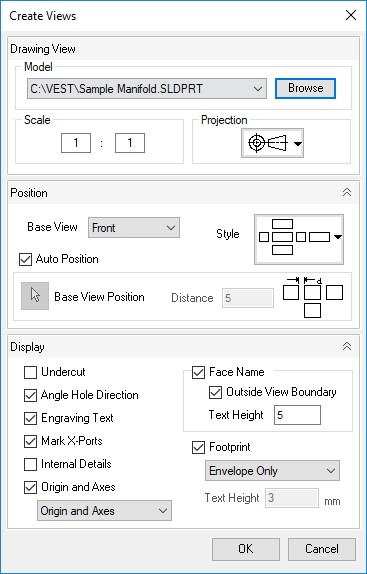367x574 pixels.
Task: Enable the Undercut checkbox
Action: 30,372
